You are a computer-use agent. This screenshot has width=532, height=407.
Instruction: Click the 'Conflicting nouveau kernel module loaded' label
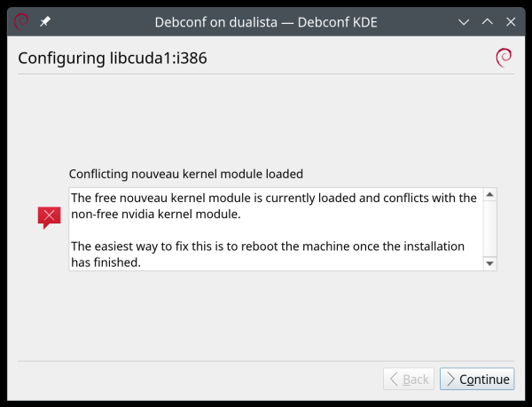click(186, 174)
